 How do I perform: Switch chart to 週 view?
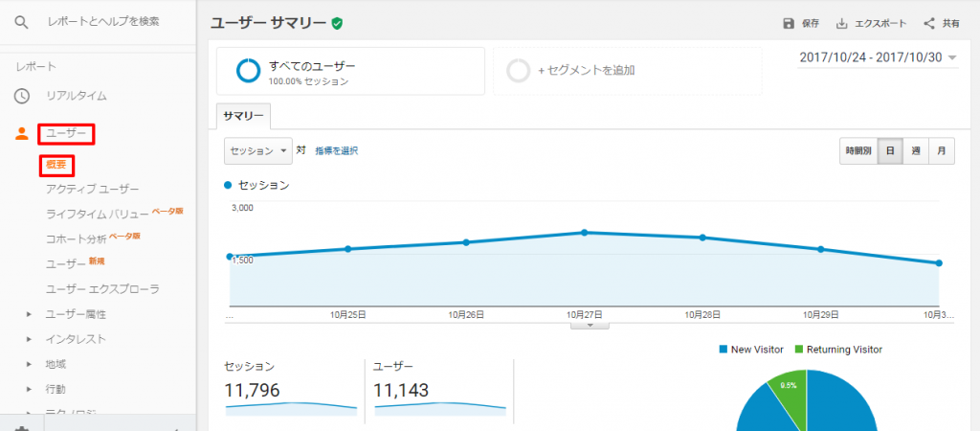pyautogui.click(x=916, y=150)
